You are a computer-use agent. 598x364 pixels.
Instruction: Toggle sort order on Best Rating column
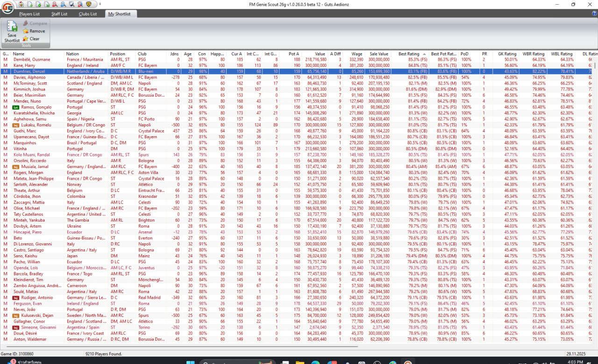[x=409, y=54]
